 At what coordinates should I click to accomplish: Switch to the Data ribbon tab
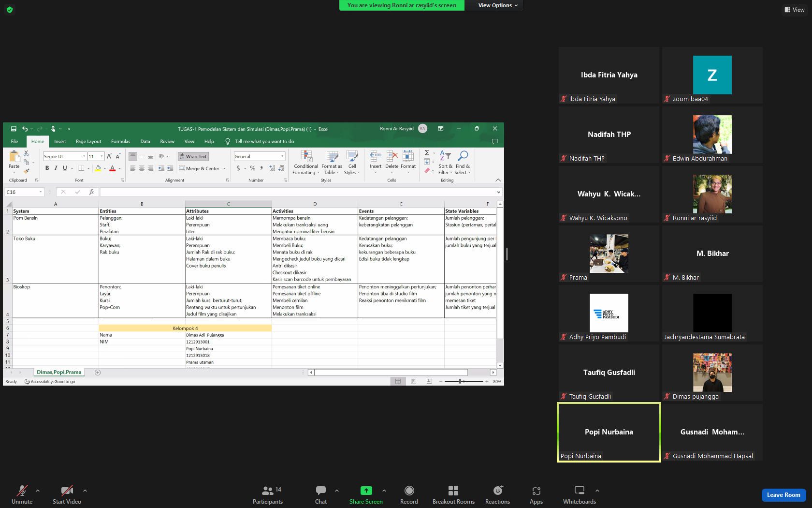click(145, 142)
